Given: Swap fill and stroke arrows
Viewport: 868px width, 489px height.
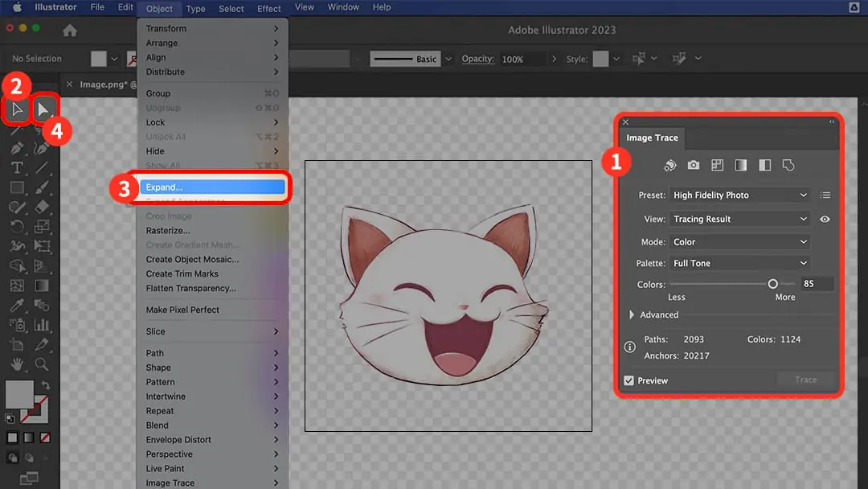Looking at the screenshot, I should (46, 385).
